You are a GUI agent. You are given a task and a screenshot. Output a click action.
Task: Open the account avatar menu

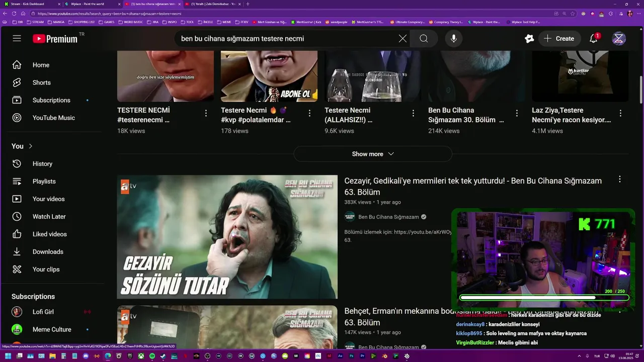click(619, 38)
